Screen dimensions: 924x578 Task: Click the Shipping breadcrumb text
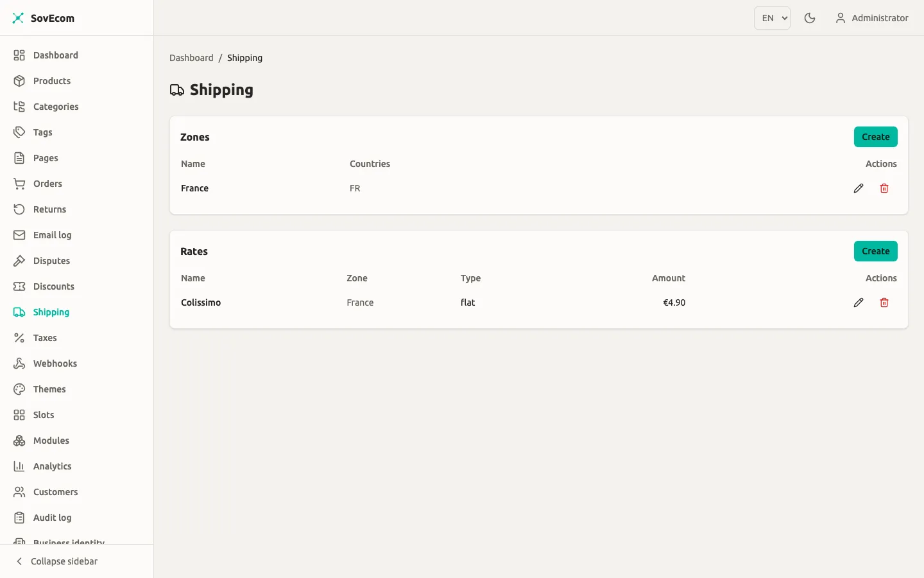pyautogui.click(x=244, y=58)
